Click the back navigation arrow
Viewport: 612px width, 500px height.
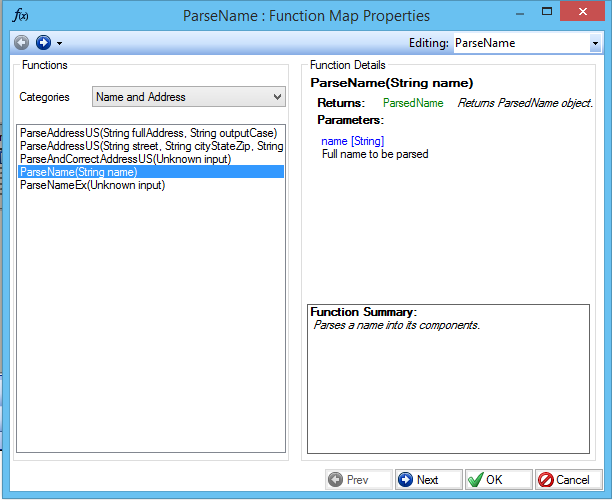[22, 43]
